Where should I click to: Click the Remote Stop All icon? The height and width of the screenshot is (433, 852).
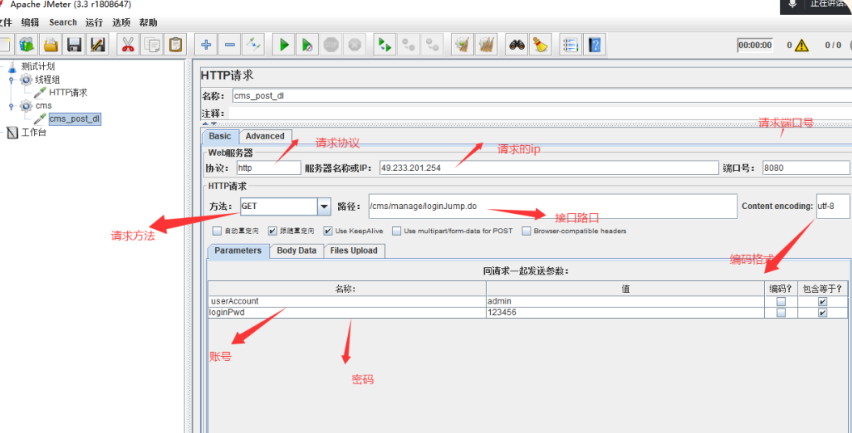click(x=409, y=45)
